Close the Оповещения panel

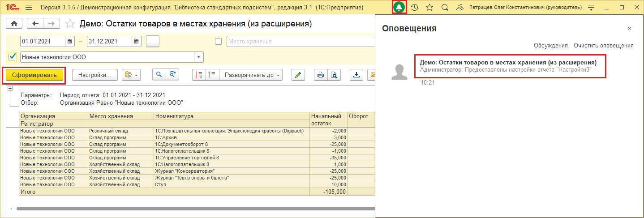(629, 28)
